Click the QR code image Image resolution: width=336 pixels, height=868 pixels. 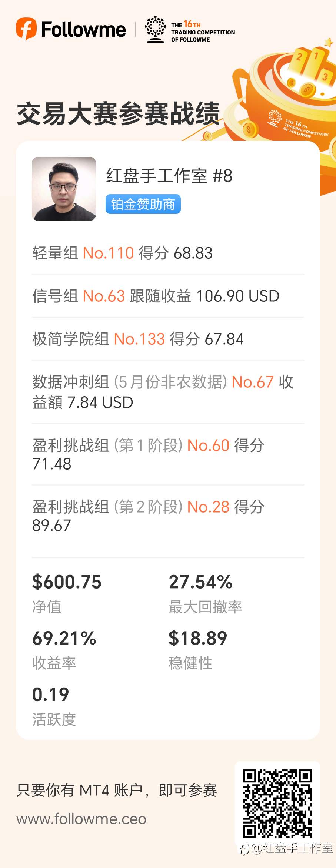tap(277, 803)
